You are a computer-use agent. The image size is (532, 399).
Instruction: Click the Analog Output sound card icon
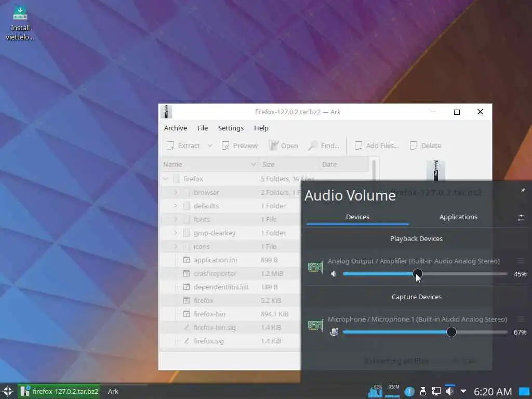315,268
